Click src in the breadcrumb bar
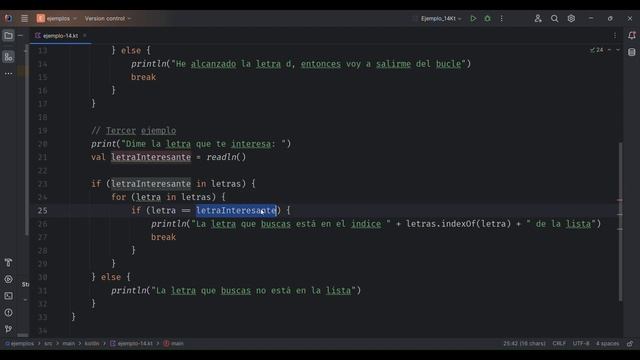 tap(48, 343)
